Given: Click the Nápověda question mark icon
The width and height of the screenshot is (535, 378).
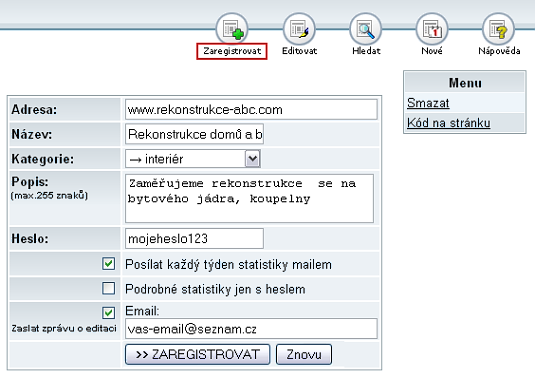Looking at the screenshot, I should [x=498, y=29].
